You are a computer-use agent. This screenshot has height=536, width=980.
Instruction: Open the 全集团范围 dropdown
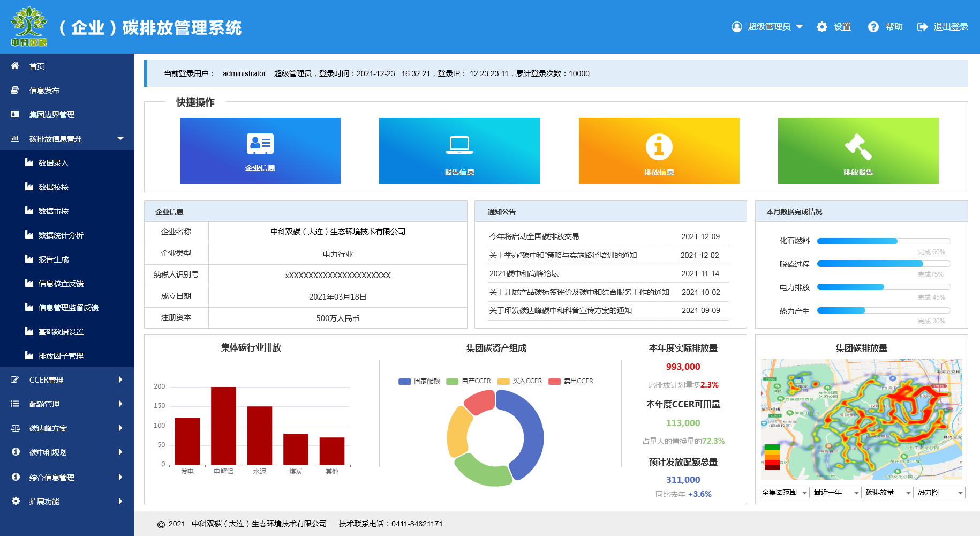pyautogui.click(x=784, y=493)
